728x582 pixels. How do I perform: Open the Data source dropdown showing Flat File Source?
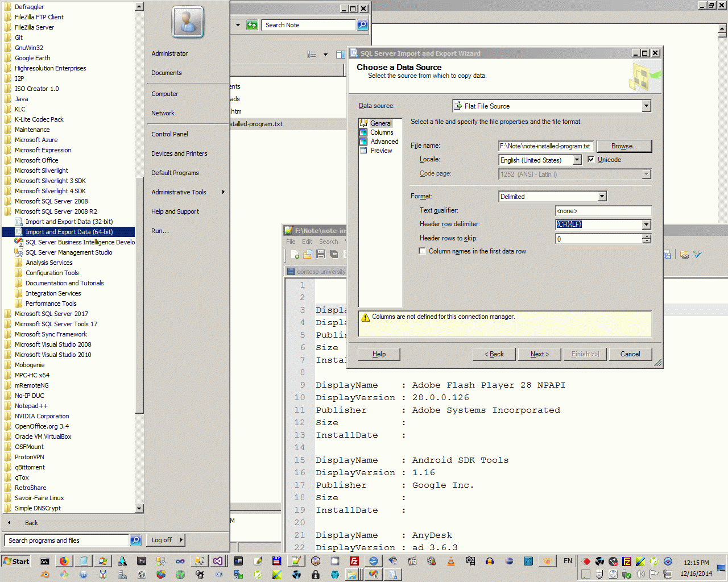pos(646,106)
